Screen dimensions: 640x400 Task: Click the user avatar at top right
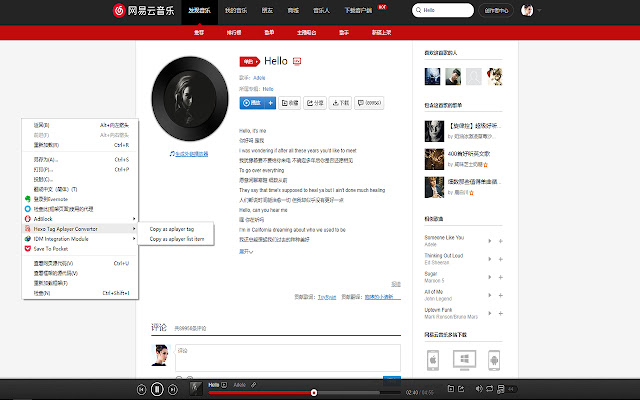pos(527,10)
